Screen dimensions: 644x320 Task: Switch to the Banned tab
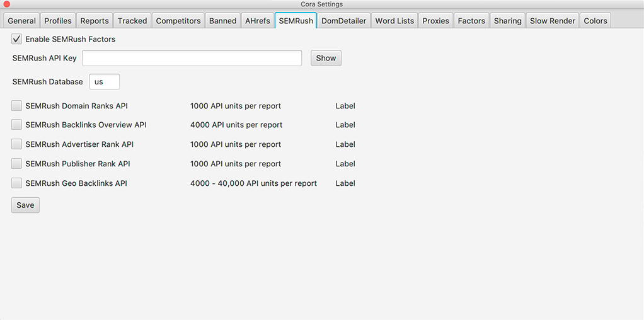[222, 21]
